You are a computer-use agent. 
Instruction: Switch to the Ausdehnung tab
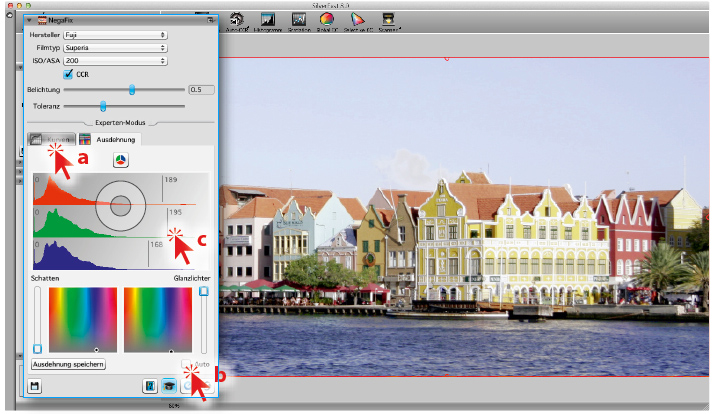point(108,140)
